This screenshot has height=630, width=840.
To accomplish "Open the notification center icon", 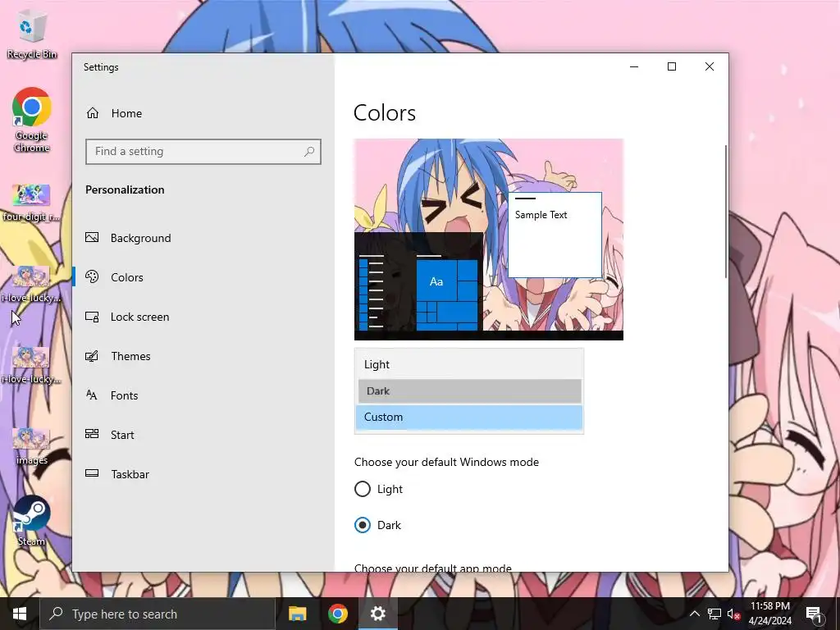I will point(814,614).
